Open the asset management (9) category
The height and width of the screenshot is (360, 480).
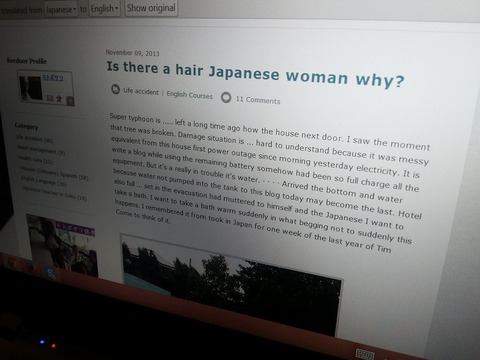(41, 149)
